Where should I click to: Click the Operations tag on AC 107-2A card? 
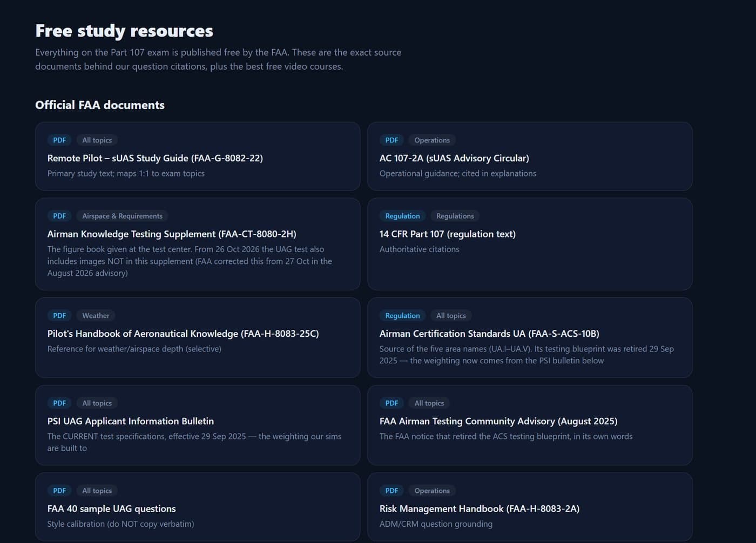(x=432, y=140)
